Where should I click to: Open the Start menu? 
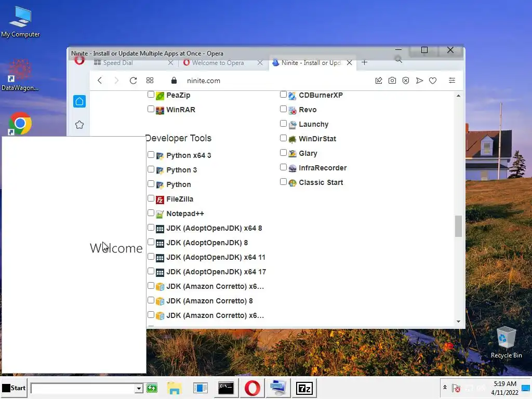click(14, 388)
